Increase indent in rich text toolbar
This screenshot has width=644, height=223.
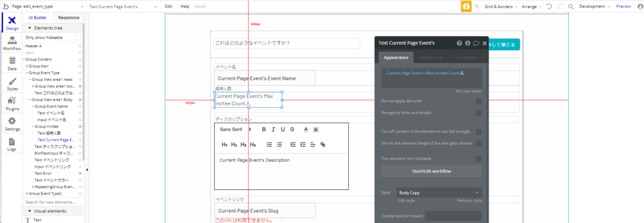pyautogui.click(x=303, y=145)
